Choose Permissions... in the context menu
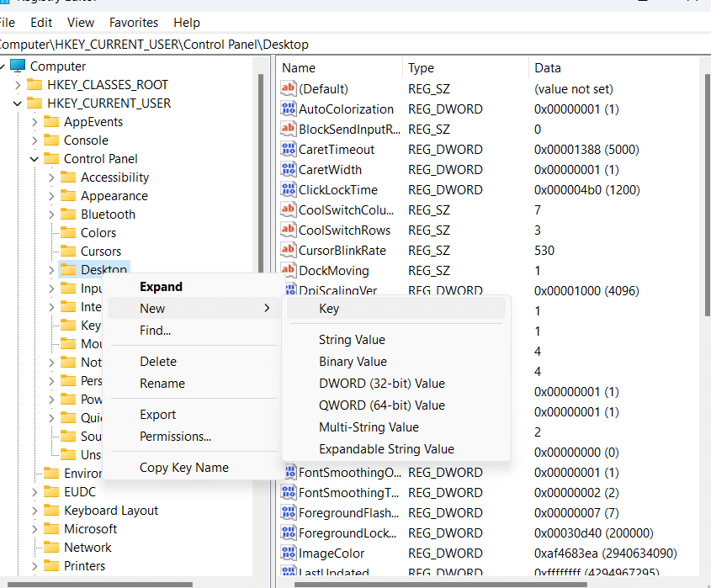This screenshot has height=588, width=711. click(194, 436)
